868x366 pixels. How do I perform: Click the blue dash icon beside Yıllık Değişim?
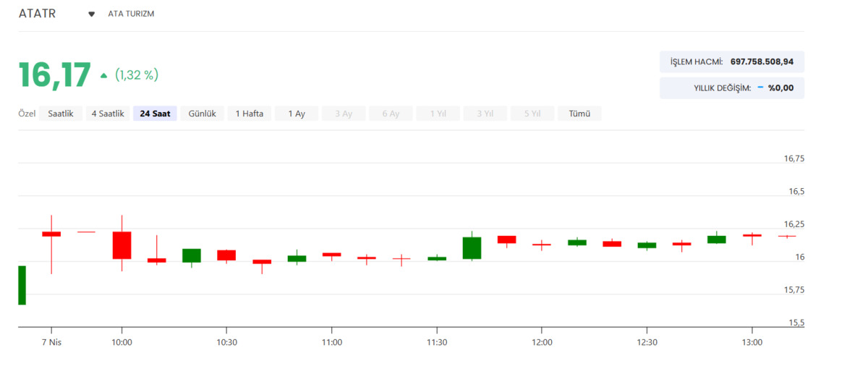pos(760,88)
